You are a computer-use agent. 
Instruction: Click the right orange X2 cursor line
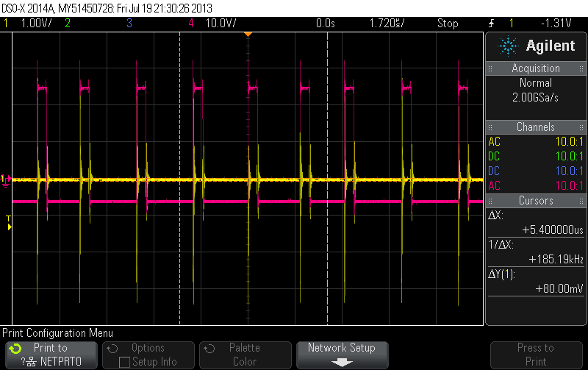[x=327, y=179]
